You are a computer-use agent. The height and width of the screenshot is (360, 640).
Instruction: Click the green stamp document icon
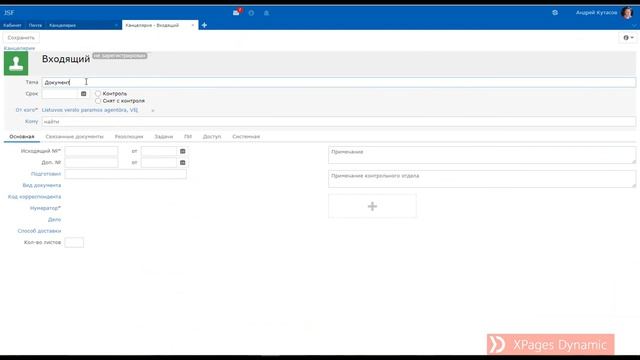[x=16, y=63]
